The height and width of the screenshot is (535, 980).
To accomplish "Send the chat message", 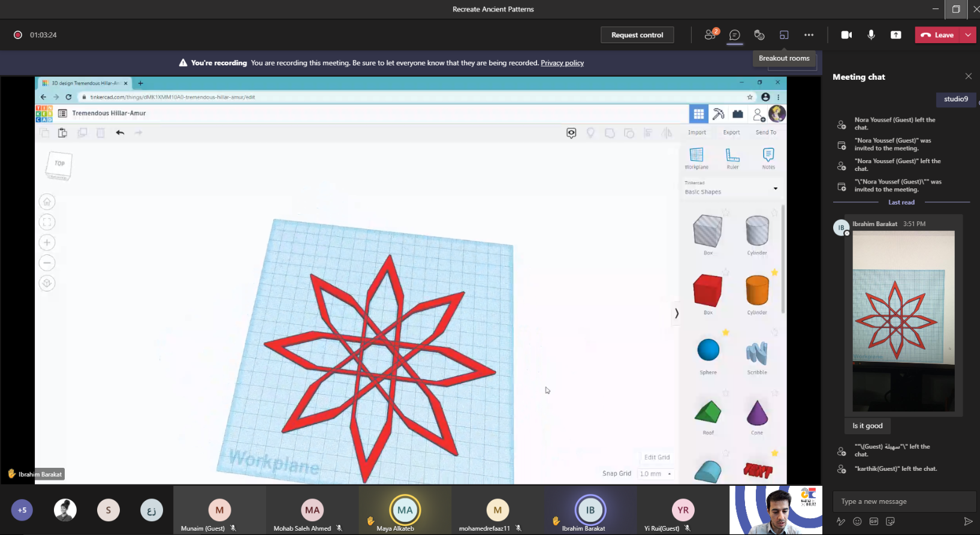I will tap(967, 521).
